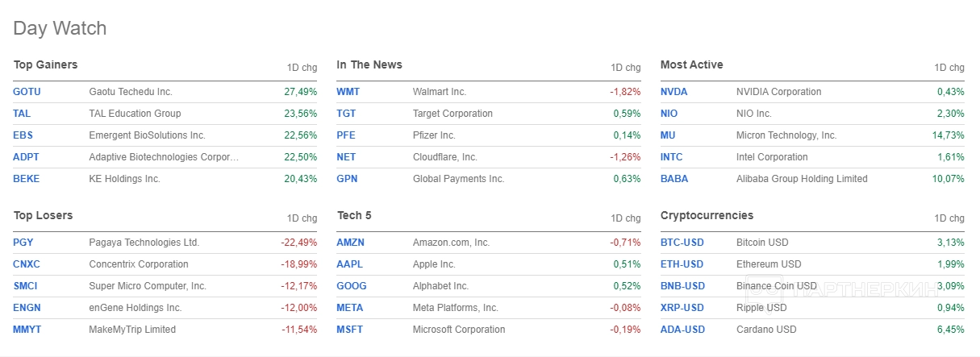Click the GOOG Alphabet ticker
The image size is (980, 357).
pyautogui.click(x=352, y=286)
